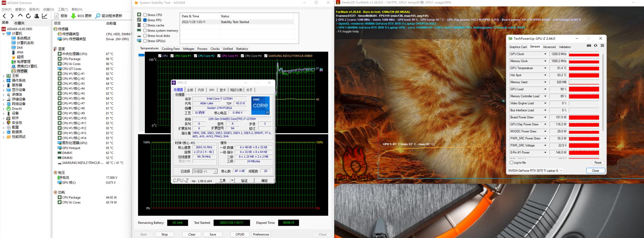Viewport: 644px width, 238px height.
Task: Click the GPU-Z sensor list scrollbar
Action: click(x=603, y=91)
